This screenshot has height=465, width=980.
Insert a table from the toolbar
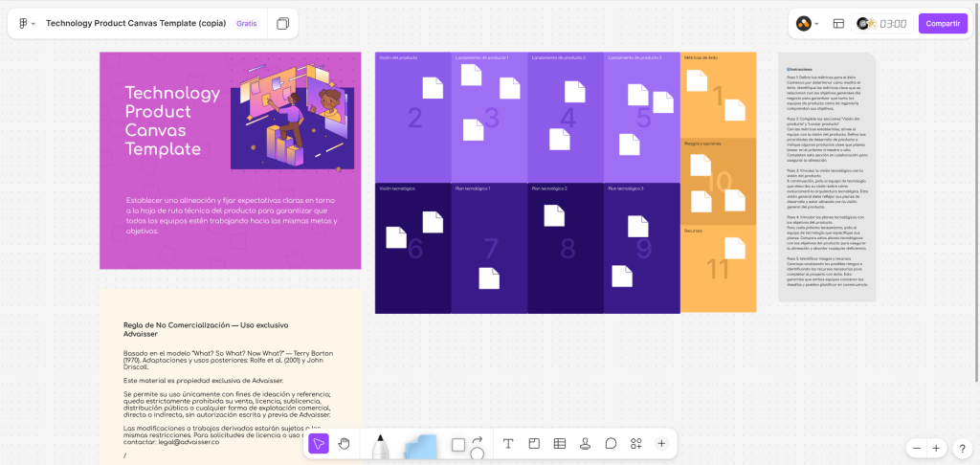tap(560, 443)
